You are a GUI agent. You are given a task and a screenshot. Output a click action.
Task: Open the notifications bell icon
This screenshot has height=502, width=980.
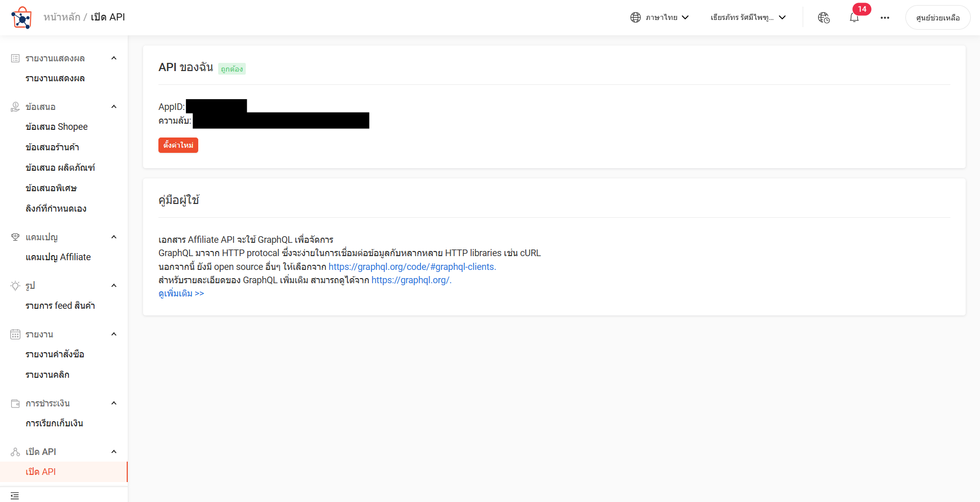(854, 18)
